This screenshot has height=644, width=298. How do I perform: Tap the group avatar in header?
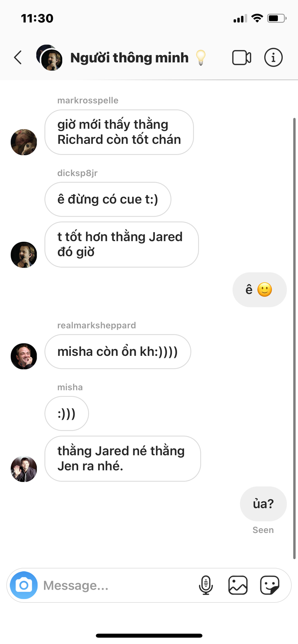[49, 57]
